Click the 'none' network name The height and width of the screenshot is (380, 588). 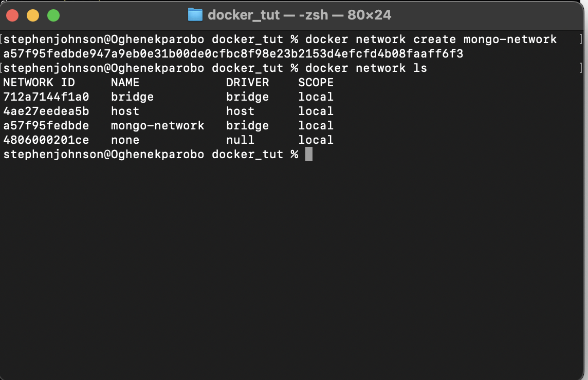click(x=125, y=140)
